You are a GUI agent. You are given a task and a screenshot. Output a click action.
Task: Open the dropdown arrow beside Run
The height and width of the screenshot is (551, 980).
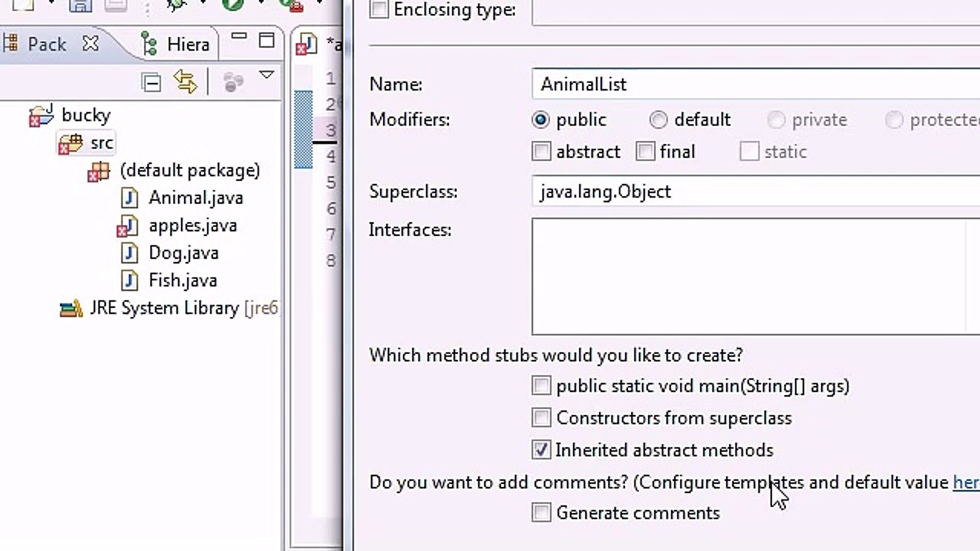tap(261, 3)
